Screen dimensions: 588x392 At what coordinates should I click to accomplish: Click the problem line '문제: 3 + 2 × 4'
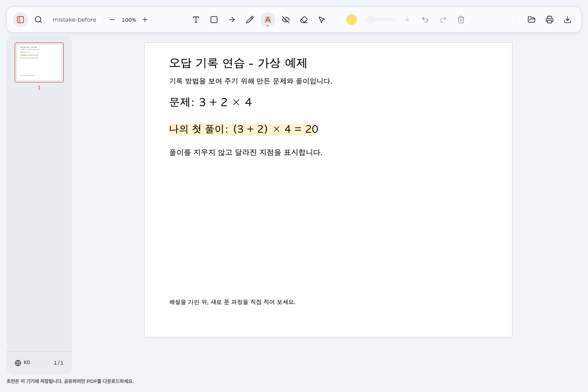click(210, 102)
